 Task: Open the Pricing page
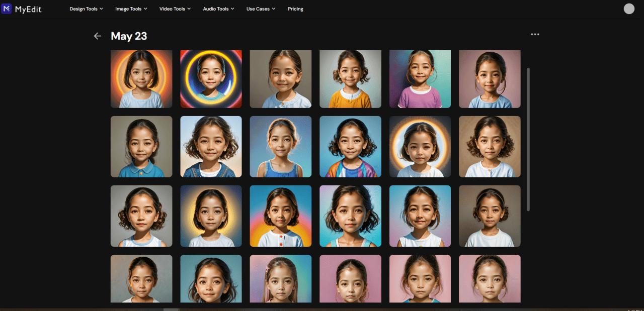tap(295, 9)
